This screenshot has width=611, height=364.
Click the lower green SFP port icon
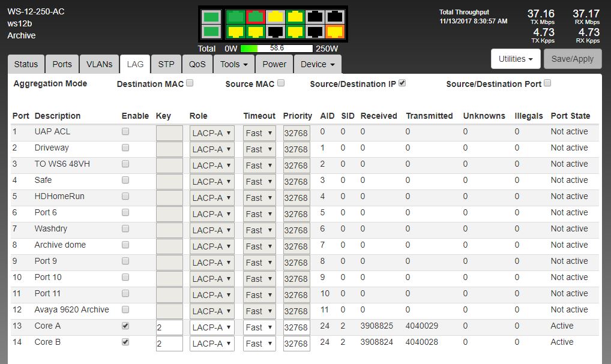click(x=211, y=31)
